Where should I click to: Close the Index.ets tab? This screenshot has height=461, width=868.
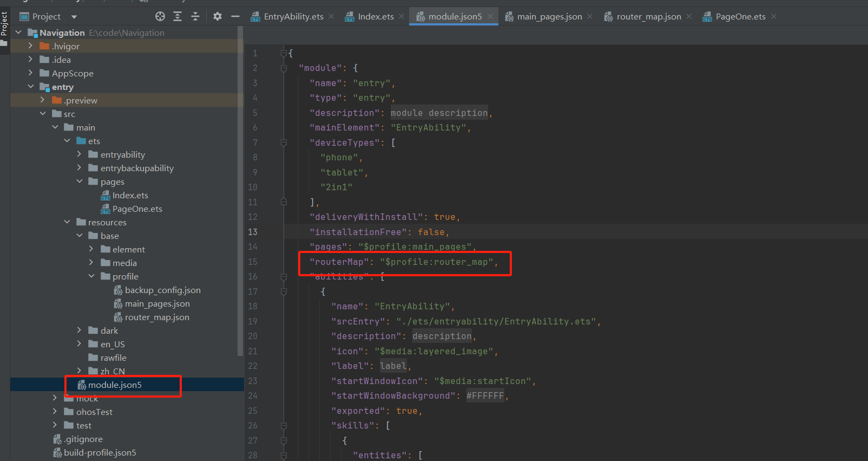[402, 17]
